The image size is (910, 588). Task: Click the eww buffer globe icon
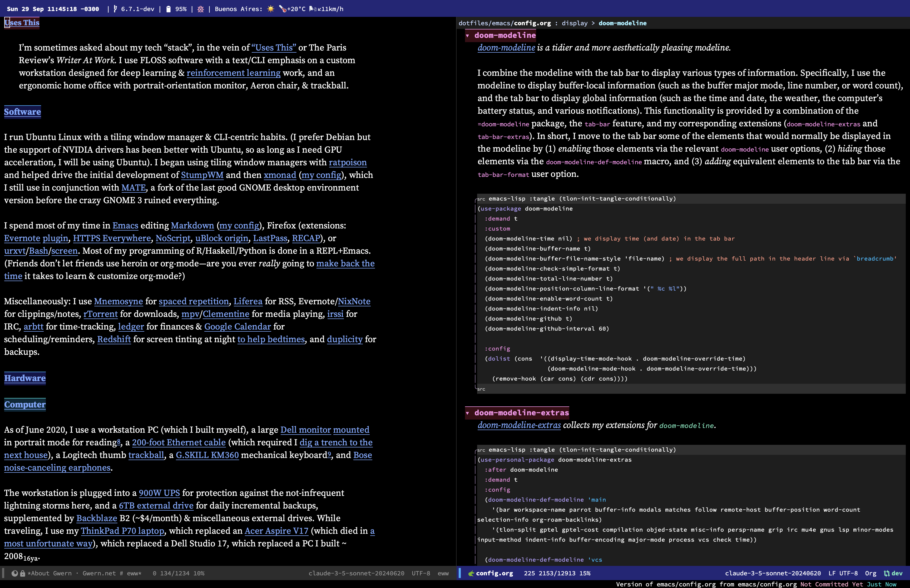coord(14,573)
